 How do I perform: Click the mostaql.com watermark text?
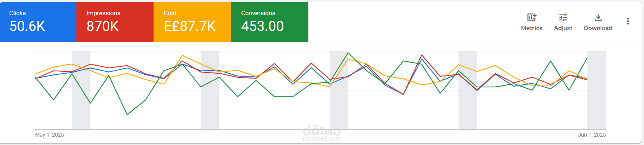click(x=322, y=139)
